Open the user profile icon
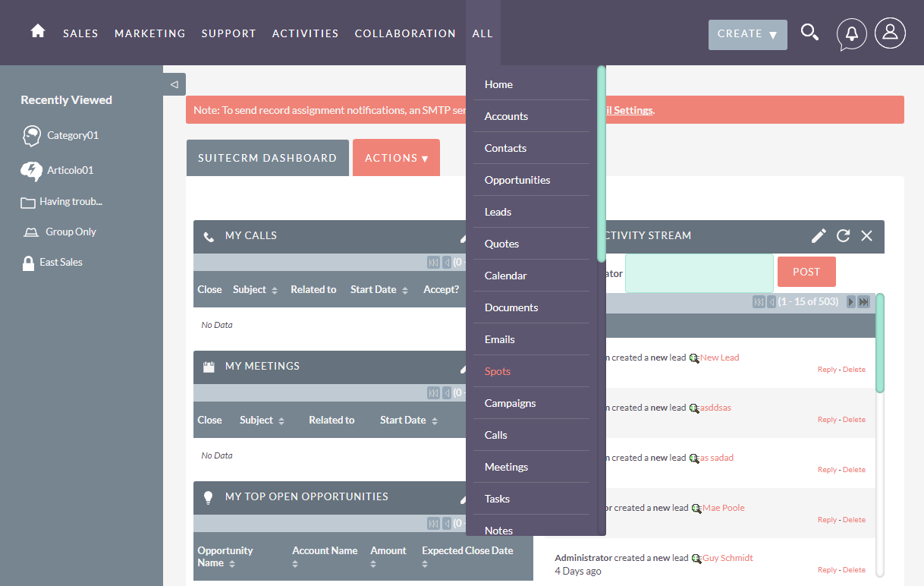Image resolution: width=924 pixels, height=586 pixels. coord(890,33)
